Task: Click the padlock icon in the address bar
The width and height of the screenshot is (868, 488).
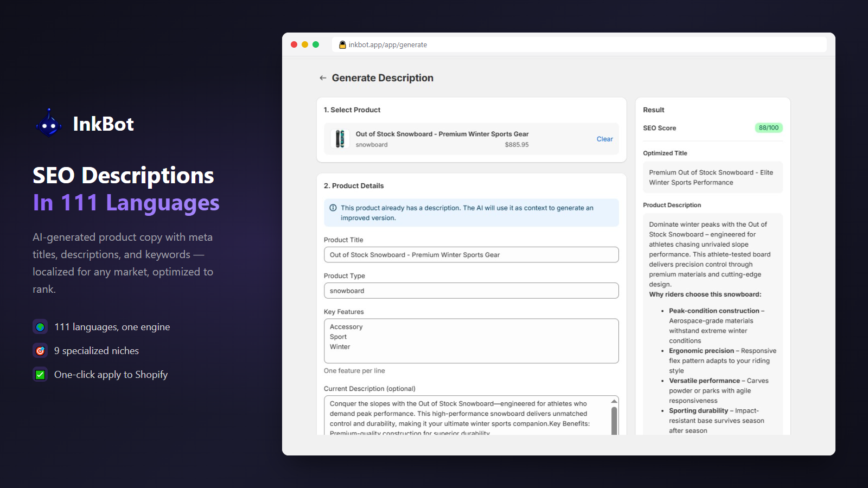Action: tap(342, 44)
